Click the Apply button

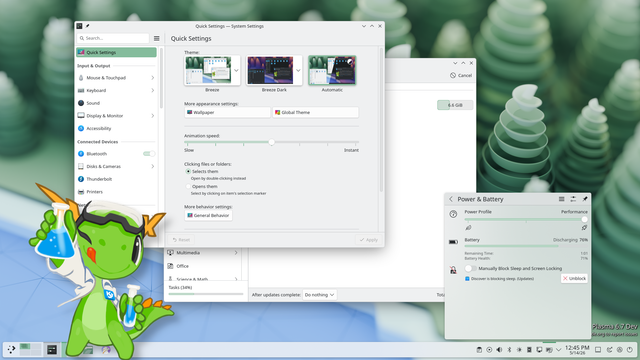coord(369,240)
